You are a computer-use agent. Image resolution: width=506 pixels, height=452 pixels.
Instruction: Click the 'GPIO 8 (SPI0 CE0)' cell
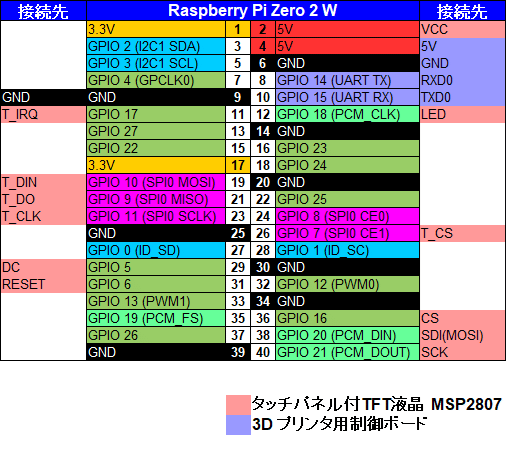(x=347, y=216)
